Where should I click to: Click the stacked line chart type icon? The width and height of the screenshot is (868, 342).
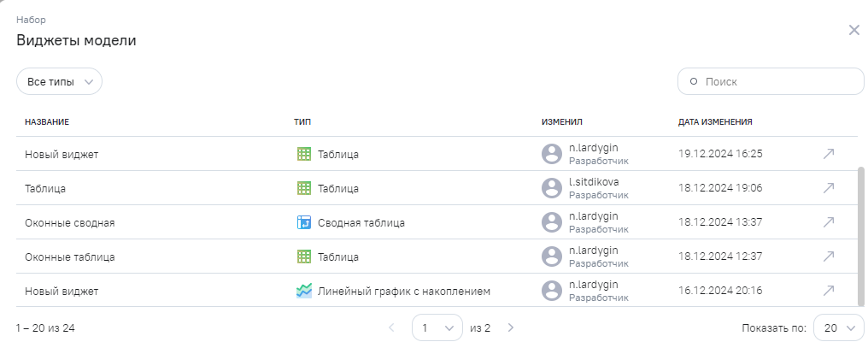tap(303, 291)
